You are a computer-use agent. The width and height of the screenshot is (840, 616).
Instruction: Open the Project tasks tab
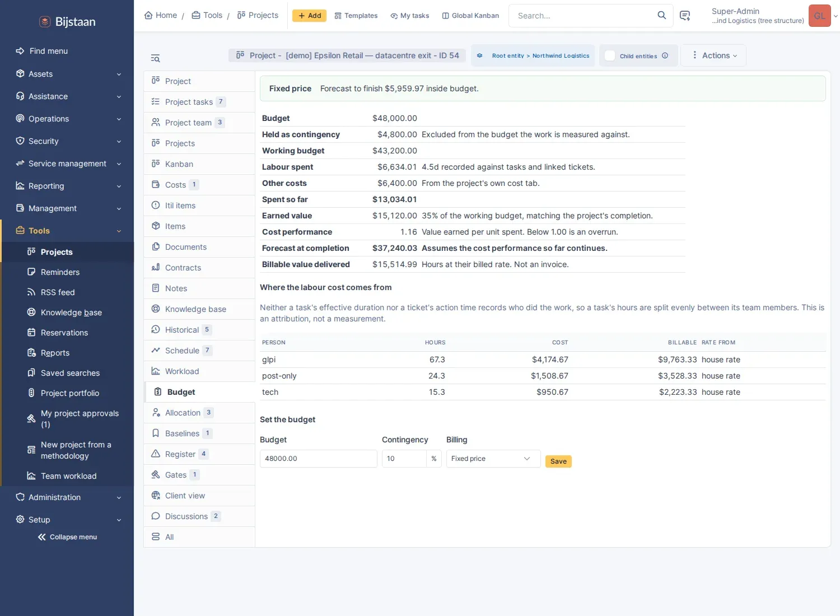click(199, 102)
